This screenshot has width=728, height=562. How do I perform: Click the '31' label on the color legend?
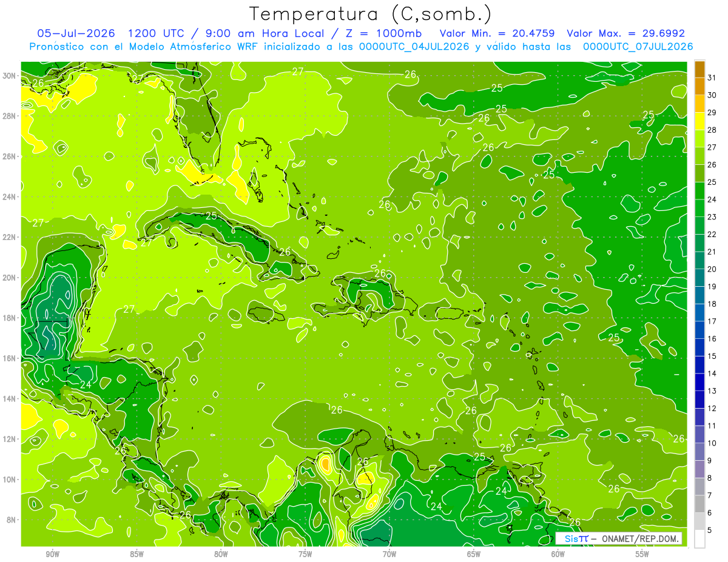coord(712,77)
